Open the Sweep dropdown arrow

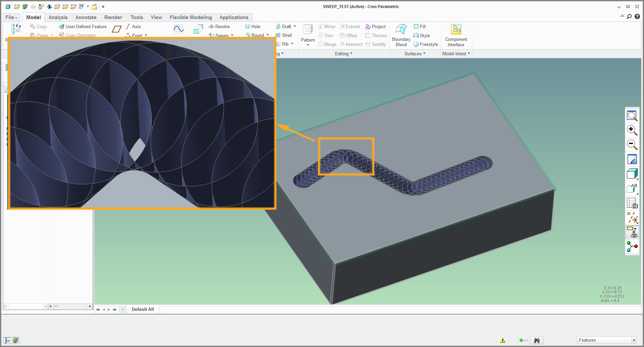pyautogui.click(x=232, y=35)
